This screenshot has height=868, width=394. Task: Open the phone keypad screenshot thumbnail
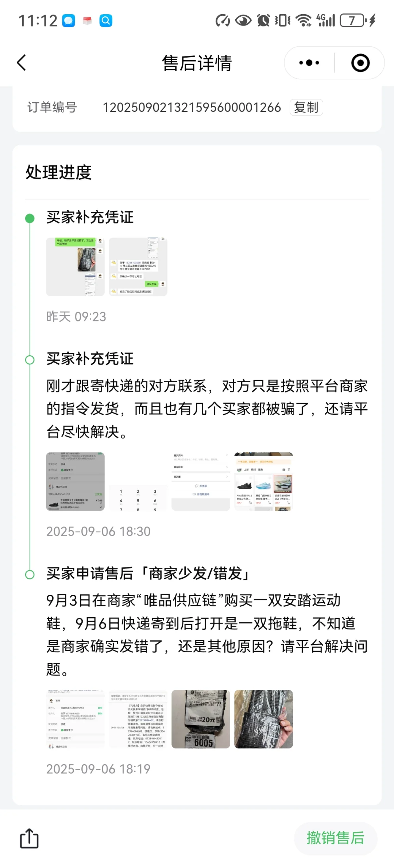138,481
